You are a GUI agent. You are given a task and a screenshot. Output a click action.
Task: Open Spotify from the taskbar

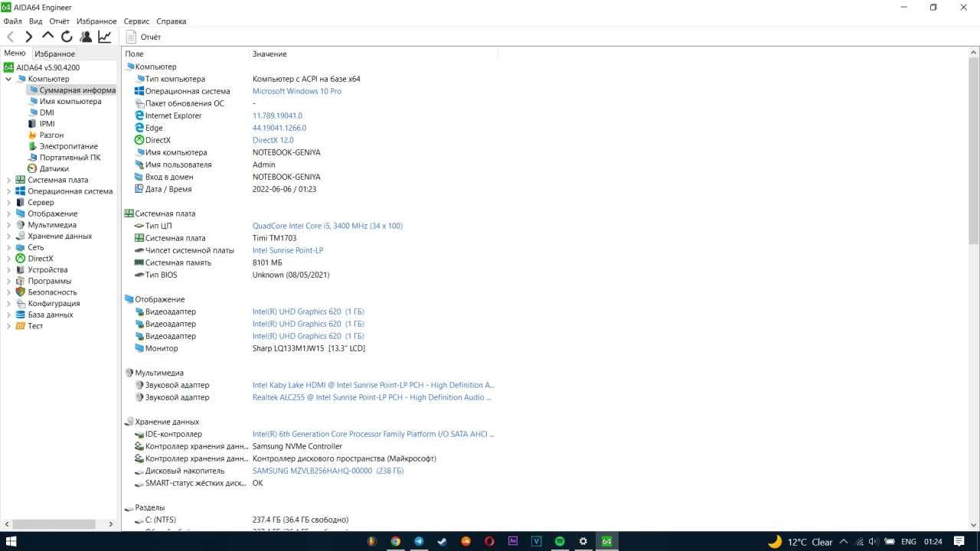pyautogui.click(x=560, y=541)
